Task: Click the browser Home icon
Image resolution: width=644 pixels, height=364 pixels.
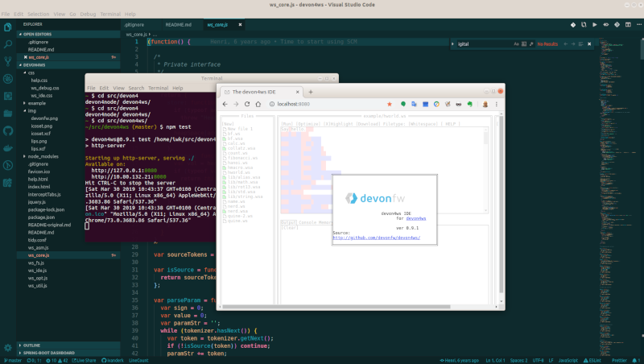Action: pyautogui.click(x=258, y=105)
